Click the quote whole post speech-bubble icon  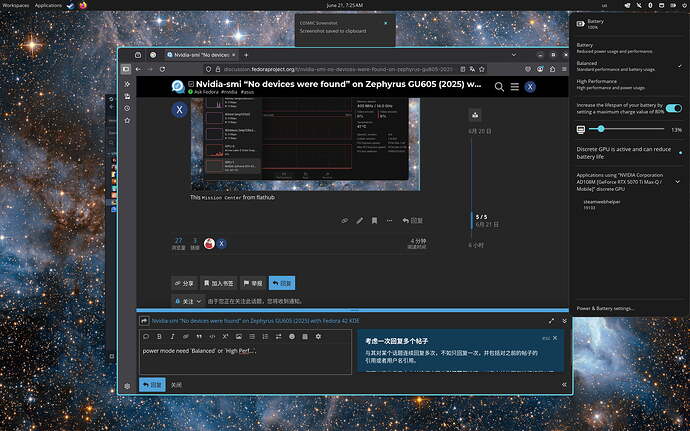tap(146, 336)
